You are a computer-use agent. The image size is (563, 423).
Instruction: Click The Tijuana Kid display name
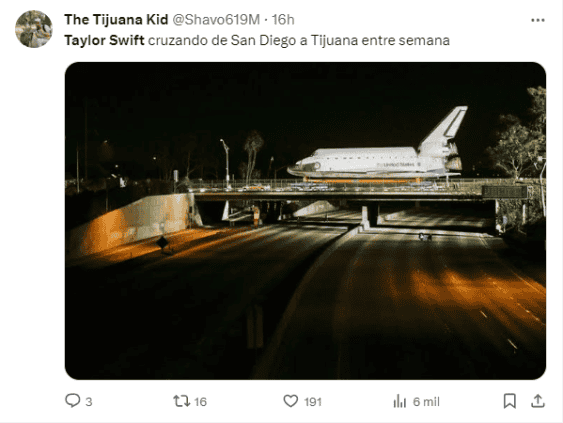(x=116, y=20)
